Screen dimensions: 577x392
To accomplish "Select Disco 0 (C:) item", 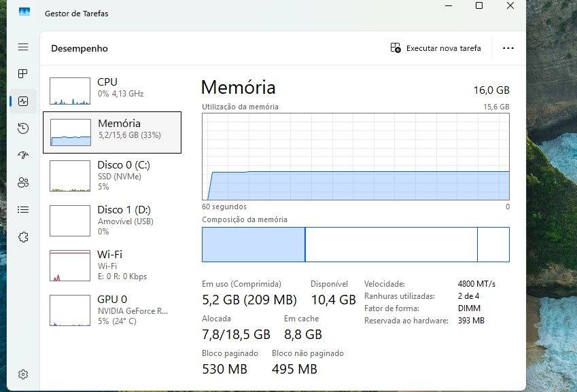I will [112, 175].
